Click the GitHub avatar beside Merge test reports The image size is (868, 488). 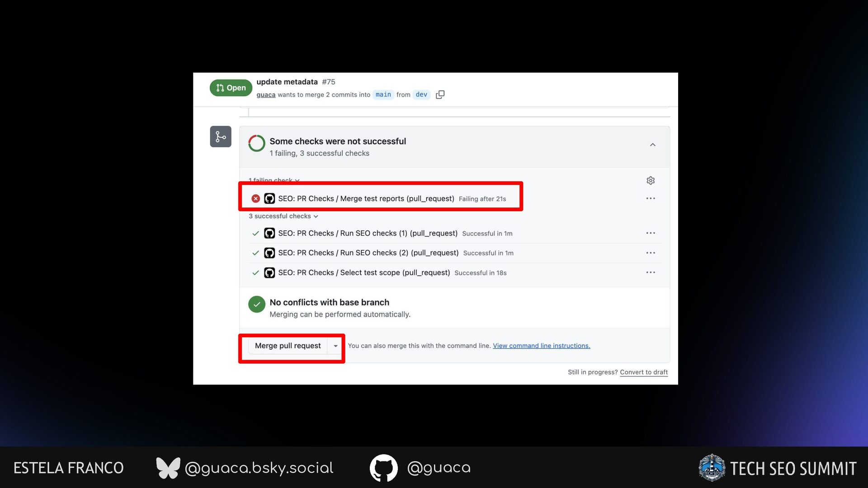coord(269,198)
